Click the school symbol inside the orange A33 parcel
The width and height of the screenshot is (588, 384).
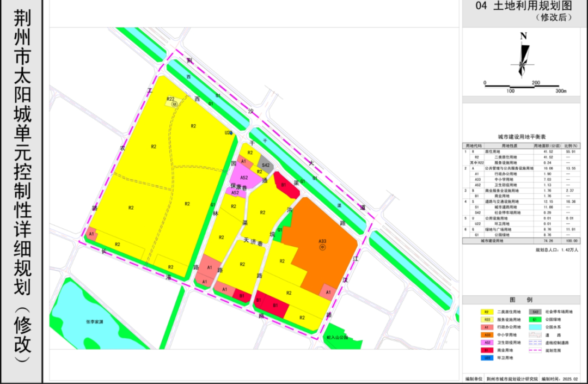(x=323, y=247)
